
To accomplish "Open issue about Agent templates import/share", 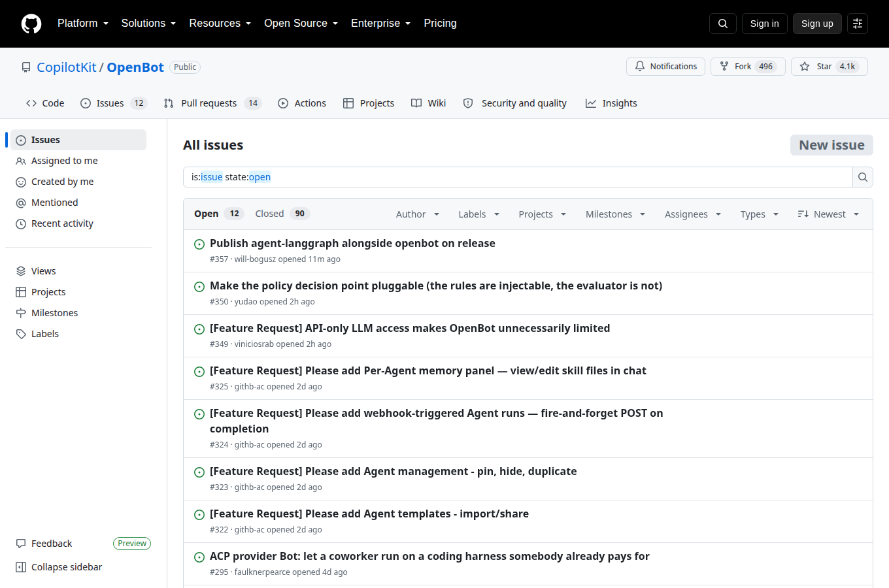I will (369, 514).
